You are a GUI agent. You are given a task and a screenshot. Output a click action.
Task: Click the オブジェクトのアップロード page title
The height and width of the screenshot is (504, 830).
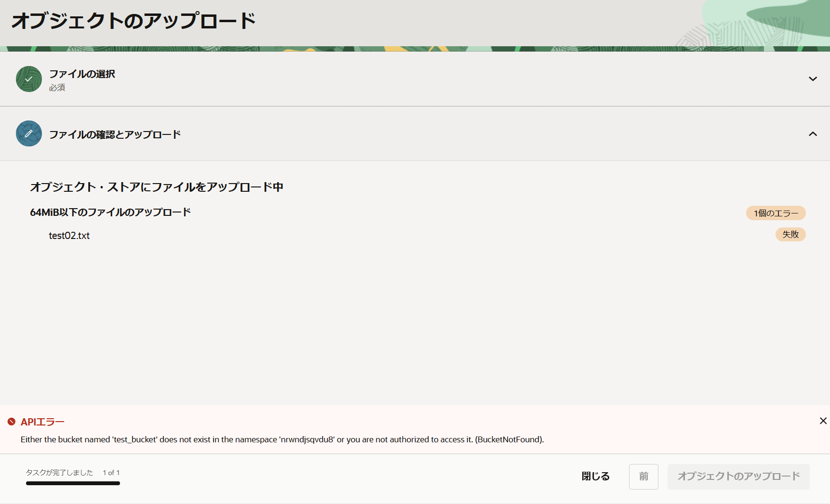pyautogui.click(x=134, y=20)
